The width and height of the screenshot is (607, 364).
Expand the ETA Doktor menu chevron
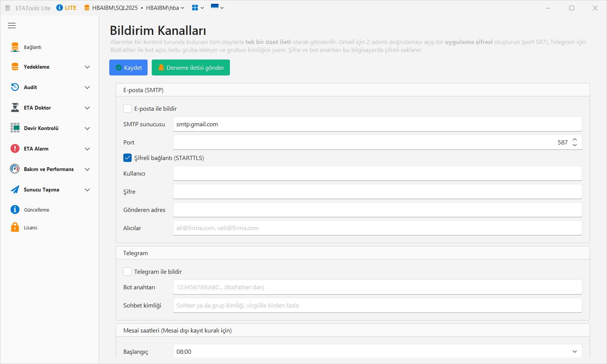tap(87, 108)
